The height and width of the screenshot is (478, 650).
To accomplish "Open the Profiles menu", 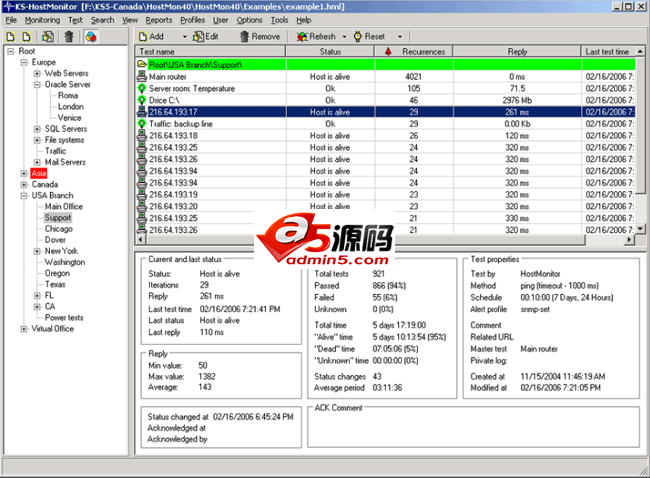I will pyautogui.click(x=192, y=20).
